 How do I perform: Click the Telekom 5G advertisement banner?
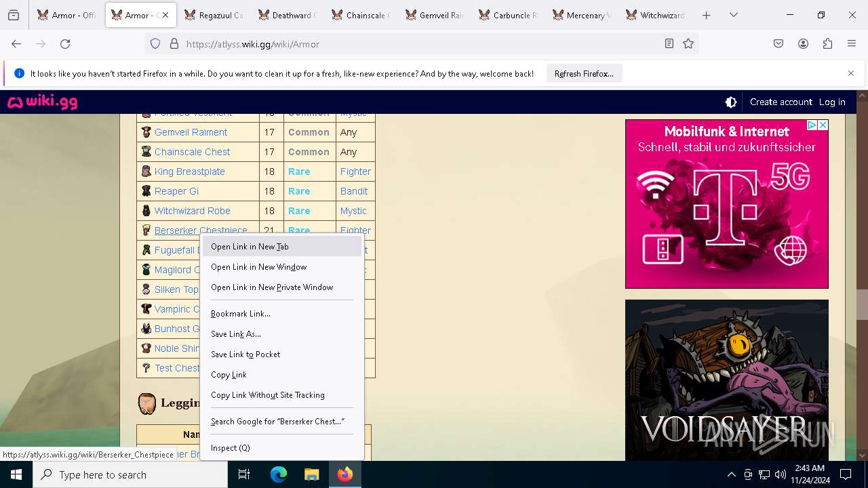pyautogui.click(x=727, y=204)
